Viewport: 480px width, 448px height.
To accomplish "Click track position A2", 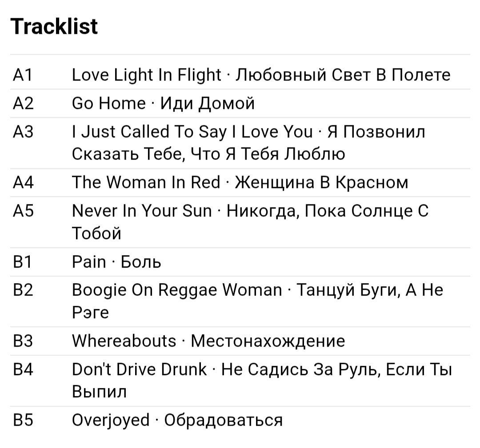I will [x=23, y=103].
